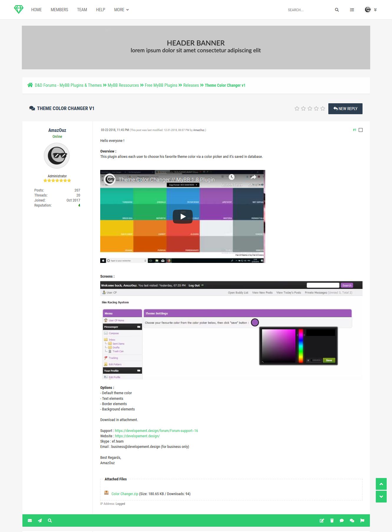Image resolution: width=392 pixels, height=532 pixels.
Task: Click the video channel avatar icon
Action: (110, 179)
